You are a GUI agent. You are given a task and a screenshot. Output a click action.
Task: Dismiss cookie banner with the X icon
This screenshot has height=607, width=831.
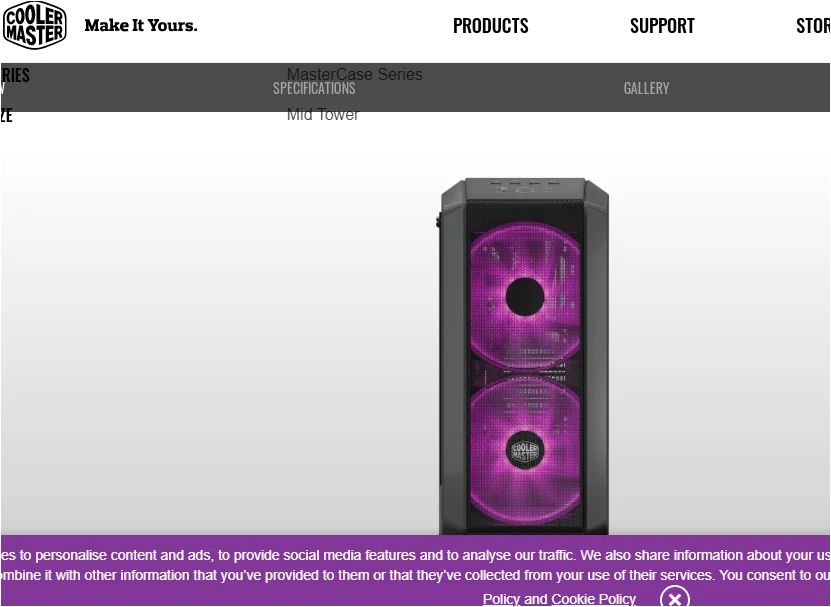point(675,599)
